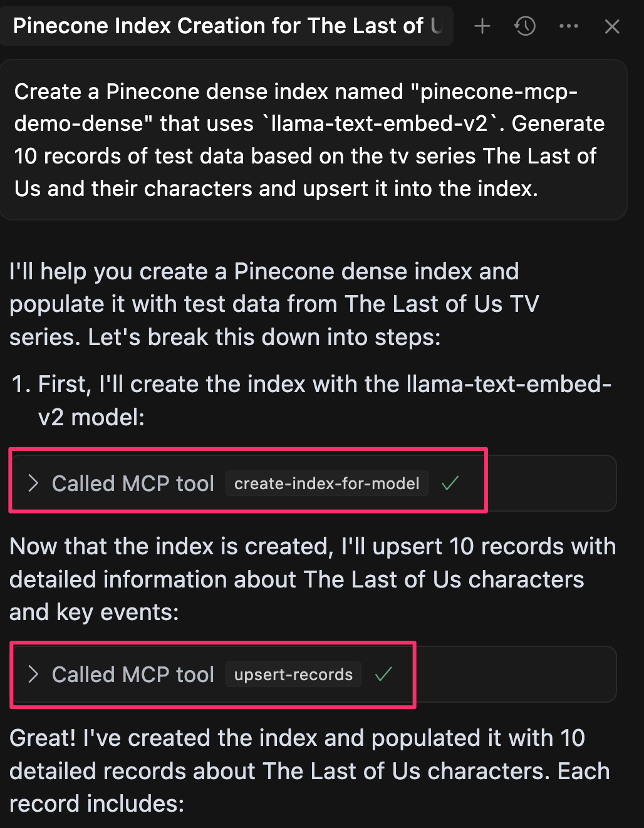Expand the create-index-for-model MCP tool call
Image resolution: width=644 pixels, height=828 pixels.
point(32,483)
